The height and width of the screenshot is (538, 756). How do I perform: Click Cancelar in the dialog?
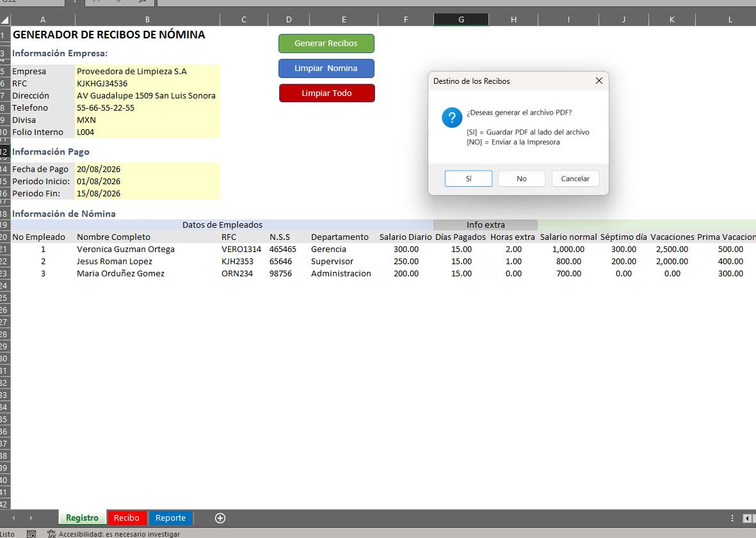[575, 178]
